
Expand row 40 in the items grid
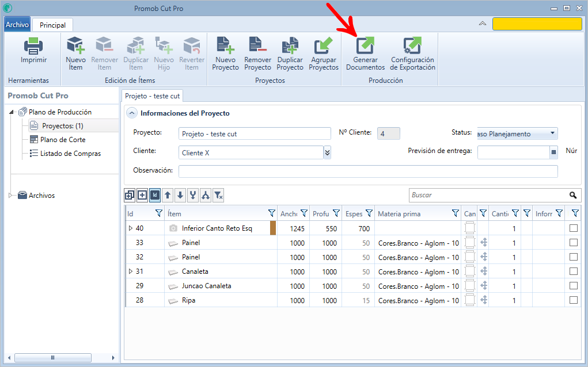pyautogui.click(x=131, y=228)
